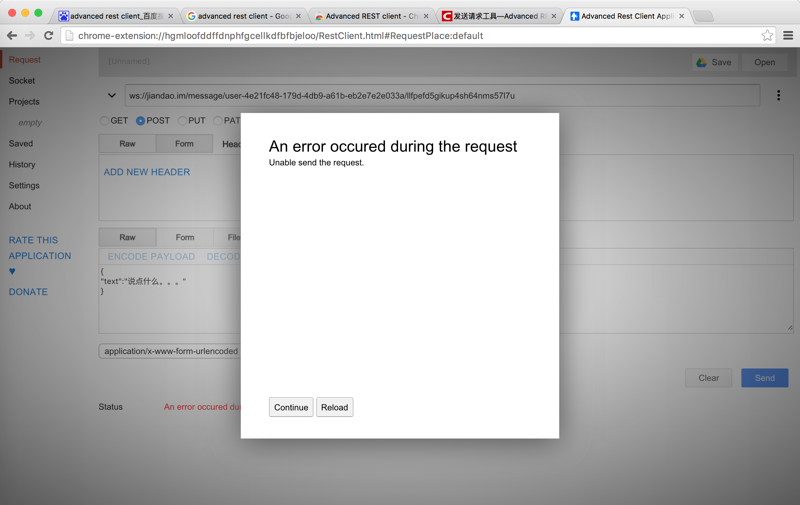Viewport: 800px width, 505px height.
Task: Click the browser address bar
Action: (416, 36)
